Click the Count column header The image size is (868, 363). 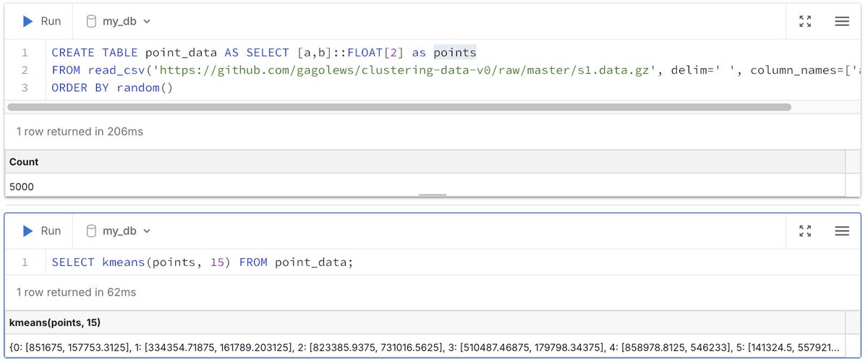tap(425, 162)
